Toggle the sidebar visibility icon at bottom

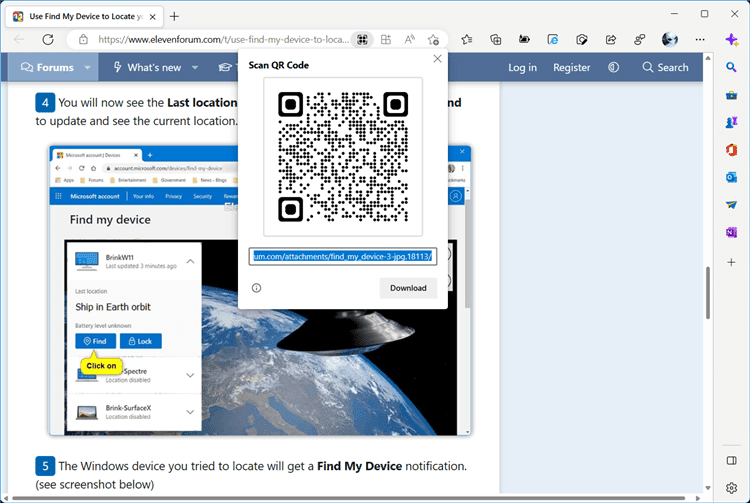tap(731, 460)
